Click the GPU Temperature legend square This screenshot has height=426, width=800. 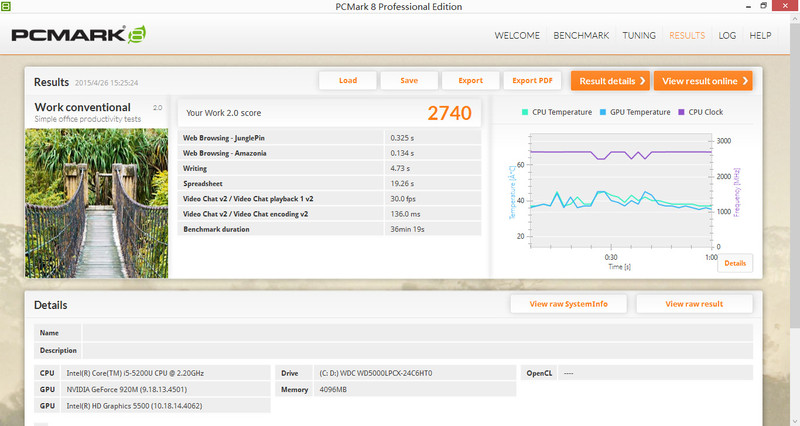coord(603,112)
